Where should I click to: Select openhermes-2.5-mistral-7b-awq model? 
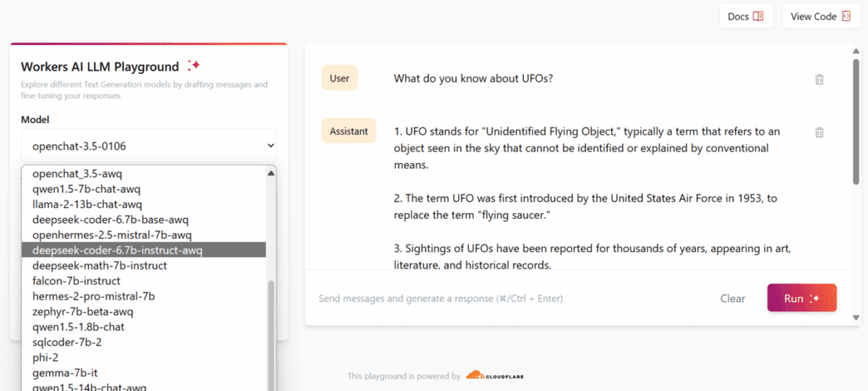coord(143,235)
